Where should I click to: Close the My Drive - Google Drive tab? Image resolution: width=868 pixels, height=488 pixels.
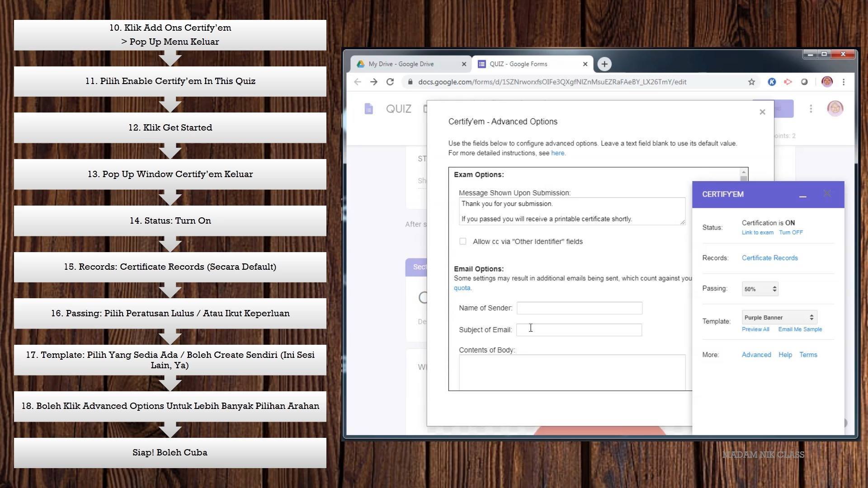pyautogui.click(x=464, y=64)
